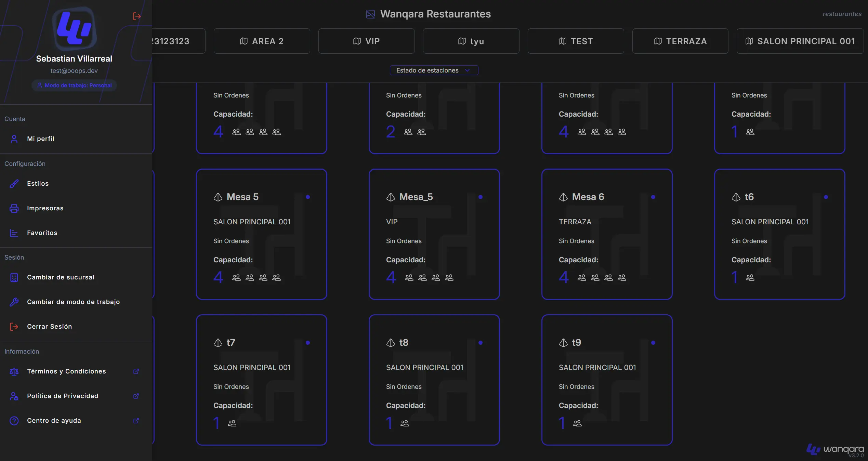
Task: Select the t9 table card
Action: click(x=607, y=380)
